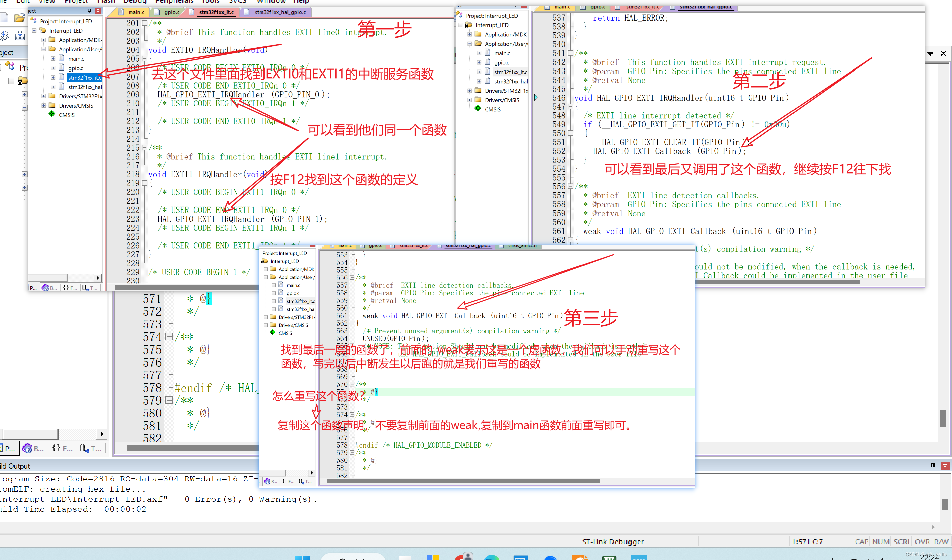Open the window list dropdown arrow at far right

coord(930,53)
